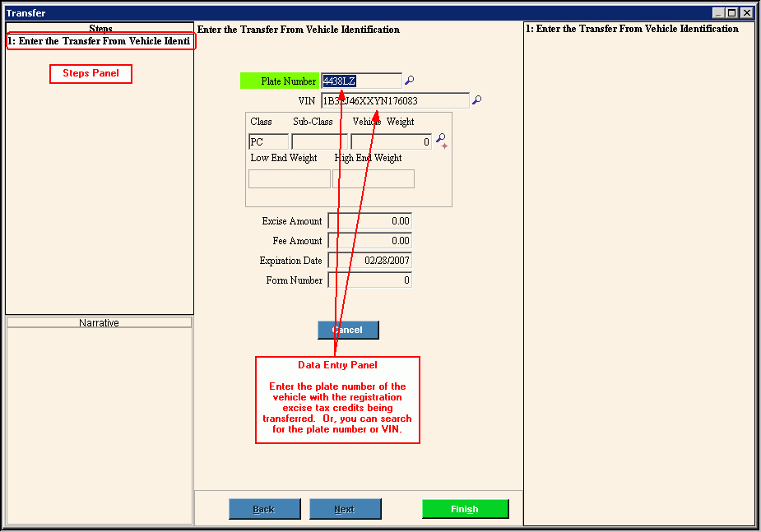Close the Transfer window
This screenshot has width=761, height=532.
coord(746,13)
